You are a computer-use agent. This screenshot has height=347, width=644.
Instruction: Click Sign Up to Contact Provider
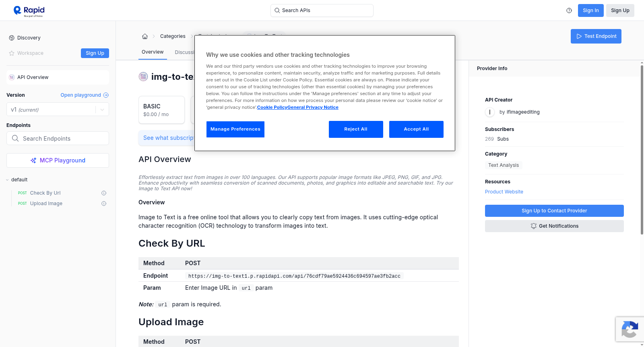click(x=554, y=211)
